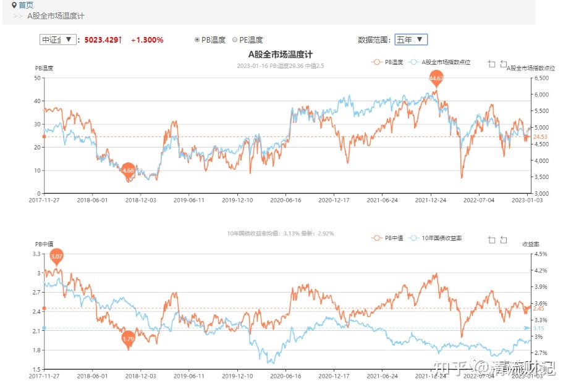Viewport: 571px width, 392px height.
Task: Click the area zoom icon on top chart
Action: [x=491, y=64]
